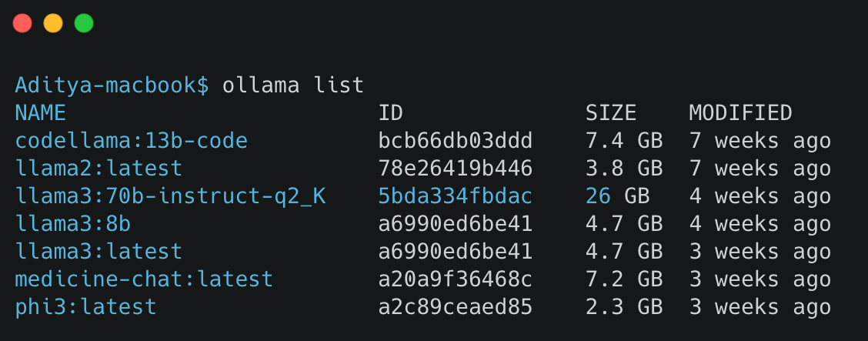Click the yellow minimize window button
Screen dimensions: 868x341
point(53,23)
